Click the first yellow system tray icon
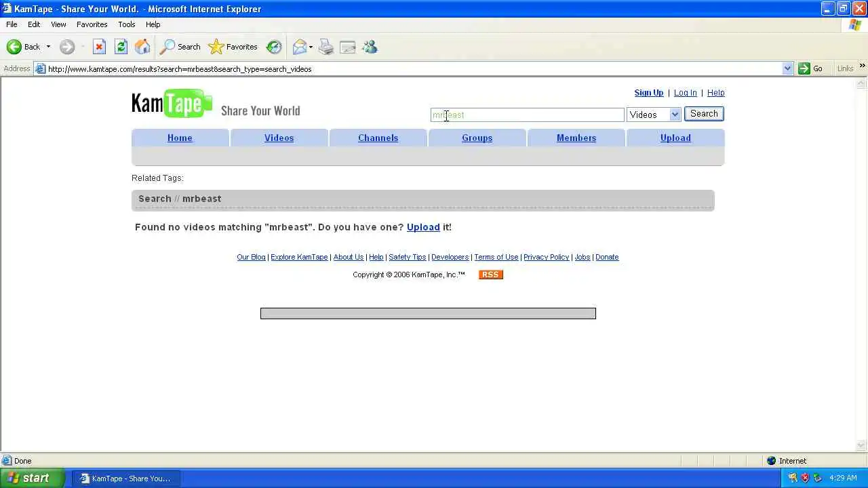 pyautogui.click(x=793, y=478)
